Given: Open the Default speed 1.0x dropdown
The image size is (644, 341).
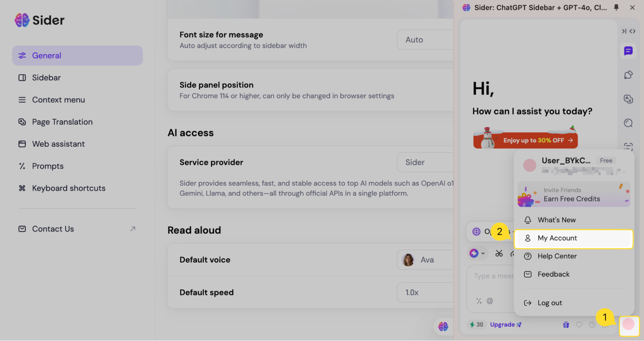Looking at the screenshot, I should [x=425, y=293].
